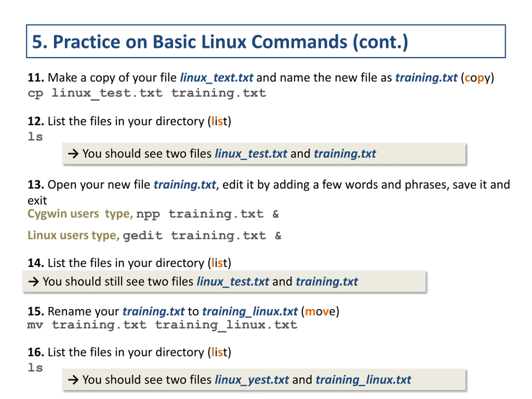Click the orange 'move' hint in step 15

click(x=320, y=312)
